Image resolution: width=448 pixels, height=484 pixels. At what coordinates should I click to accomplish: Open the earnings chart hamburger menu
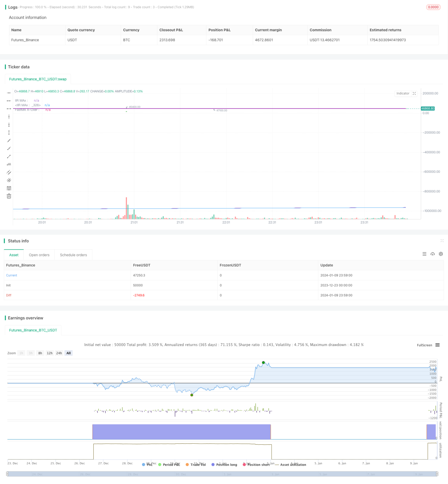click(x=437, y=345)
